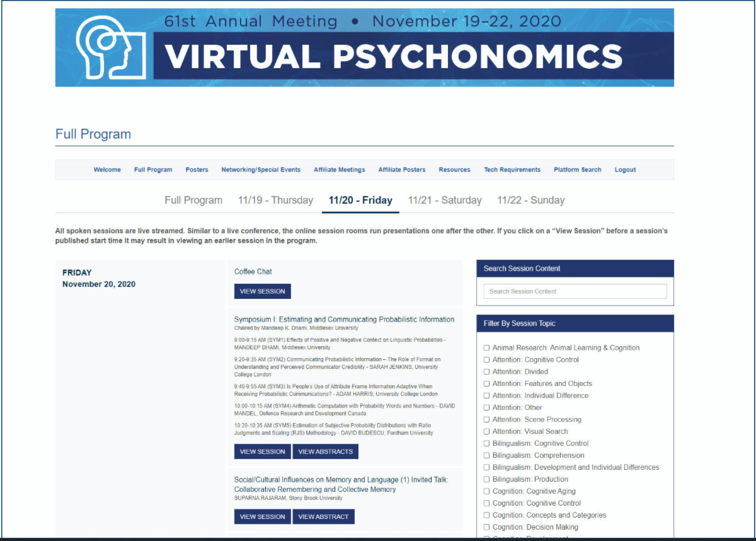Screen dimensions: 756x541
Task: Open Networking/Special Events page
Action: 261,170
